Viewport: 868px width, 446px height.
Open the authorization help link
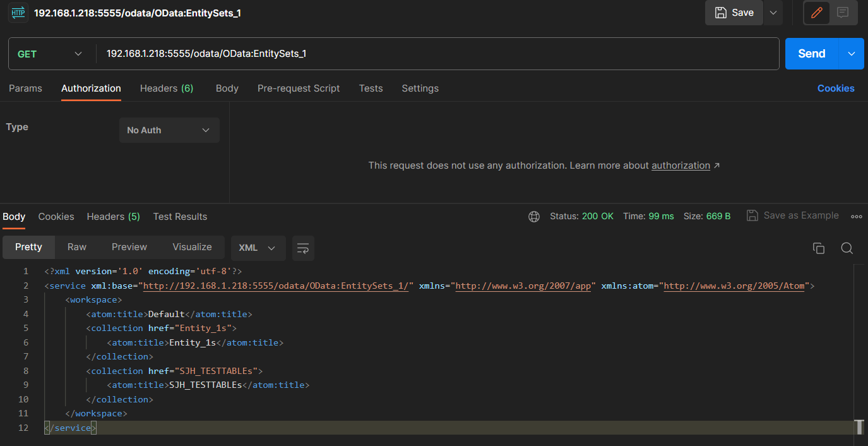point(681,166)
